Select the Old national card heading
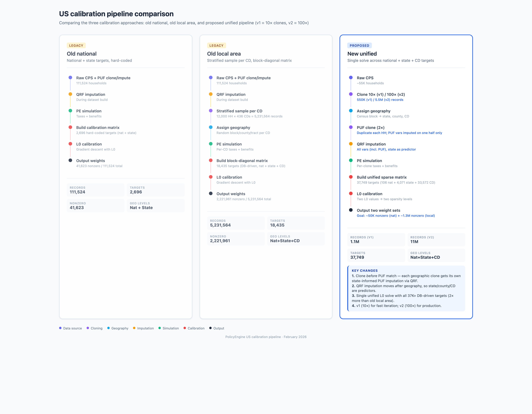532x414 pixels. click(82, 54)
